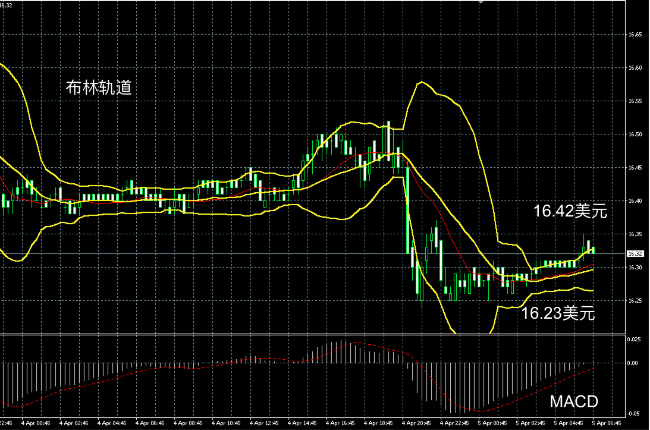Click the 布林轨道 chart label
650x430 pixels.
(x=100, y=89)
